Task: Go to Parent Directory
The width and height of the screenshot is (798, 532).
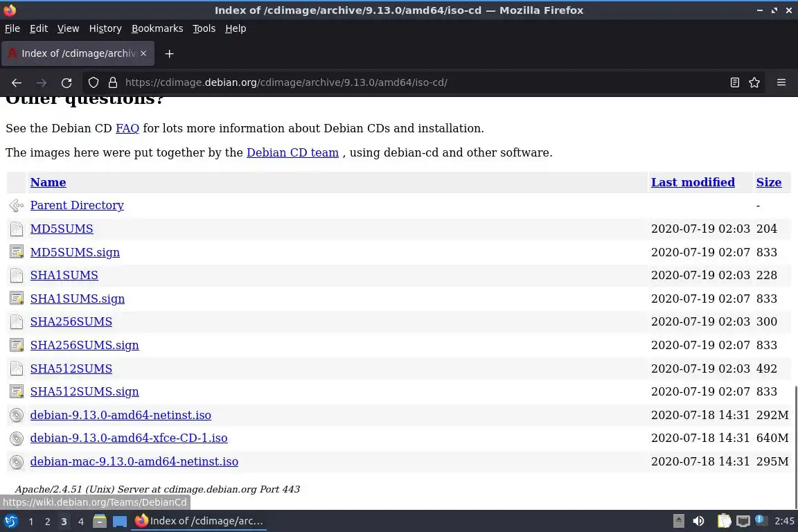Action: (x=77, y=205)
